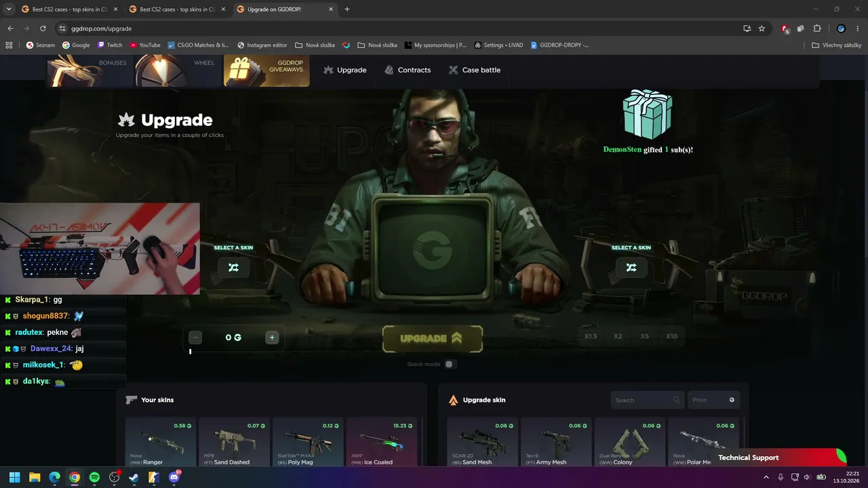Open the Chrome extensions puzzle icon
868x488 pixels.
point(816,28)
